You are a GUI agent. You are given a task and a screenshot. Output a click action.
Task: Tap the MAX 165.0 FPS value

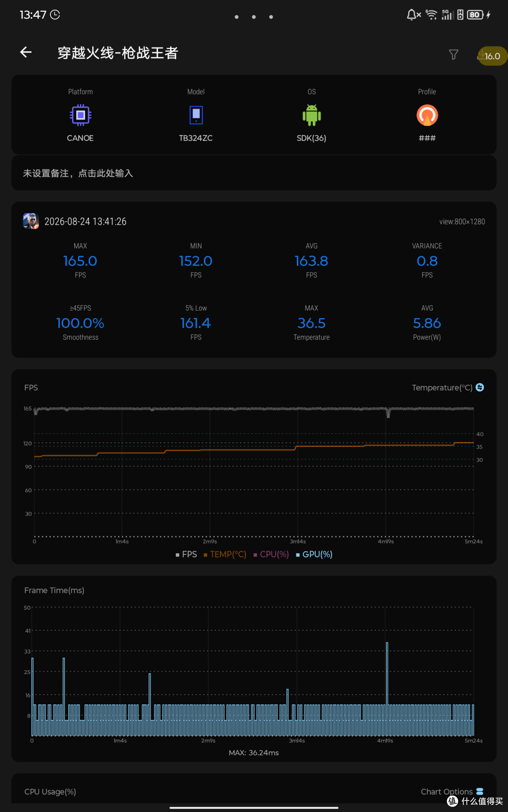(80, 261)
